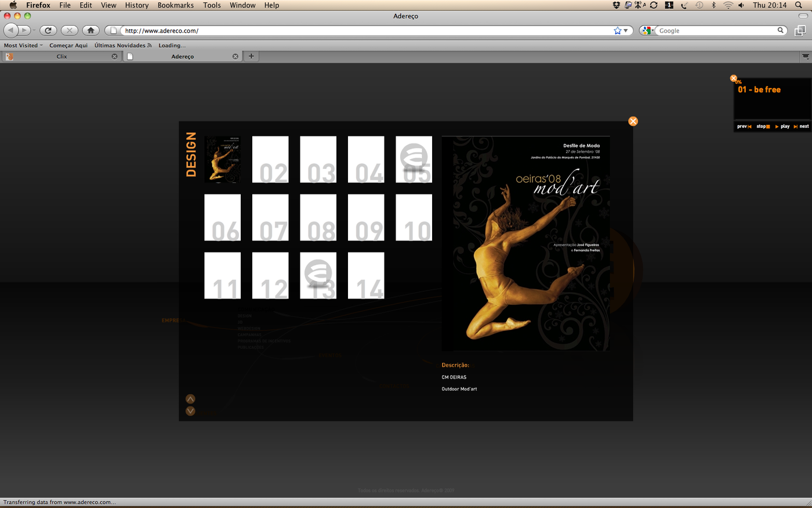
Task: Click the CM OEIRAS description text
Action: tap(454, 377)
